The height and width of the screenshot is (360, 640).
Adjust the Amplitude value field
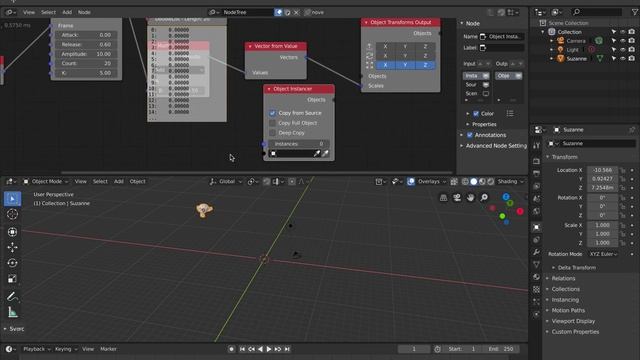coord(87,54)
